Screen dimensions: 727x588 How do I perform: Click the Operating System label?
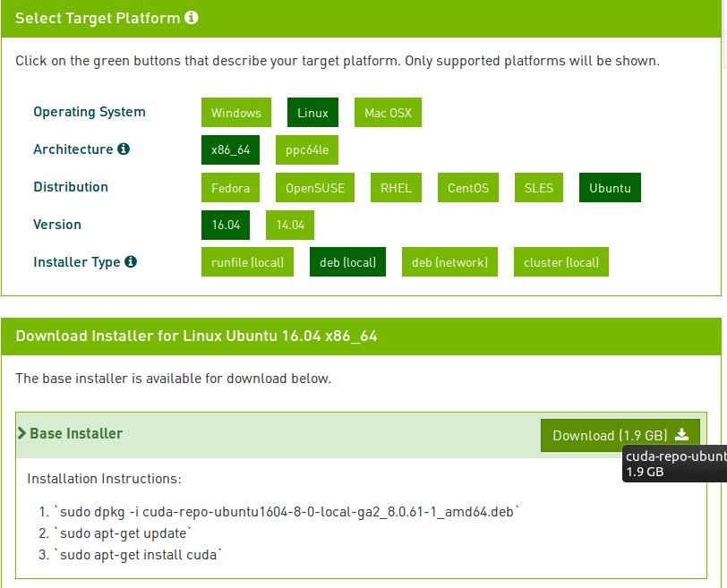[90, 112]
